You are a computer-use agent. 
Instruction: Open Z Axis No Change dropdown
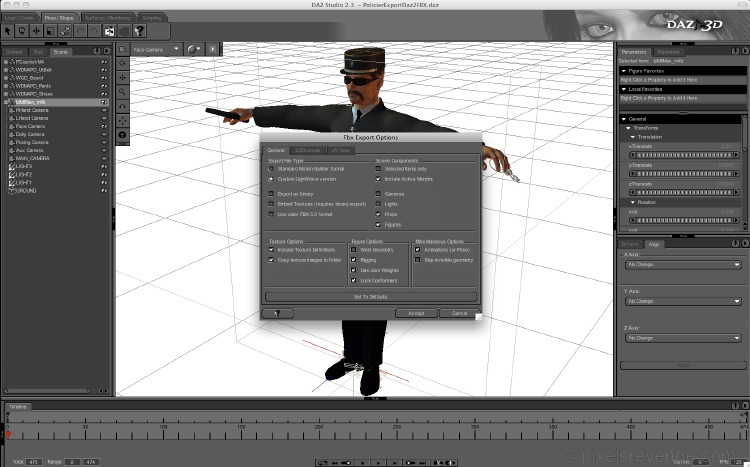click(683, 338)
